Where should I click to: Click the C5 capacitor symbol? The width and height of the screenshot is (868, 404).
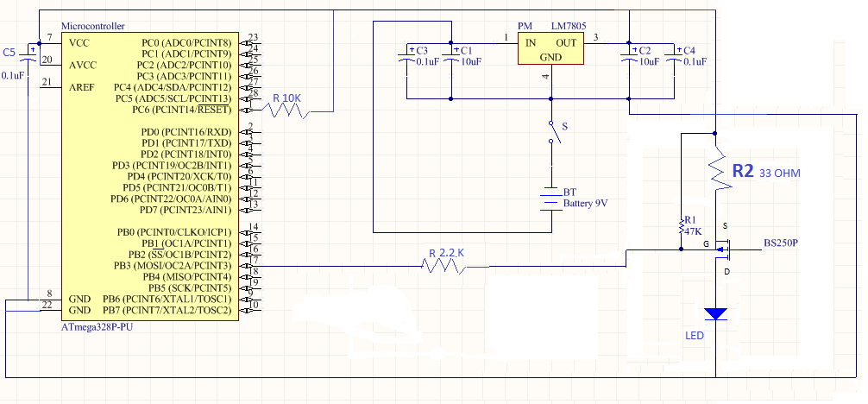(x=29, y=59)
